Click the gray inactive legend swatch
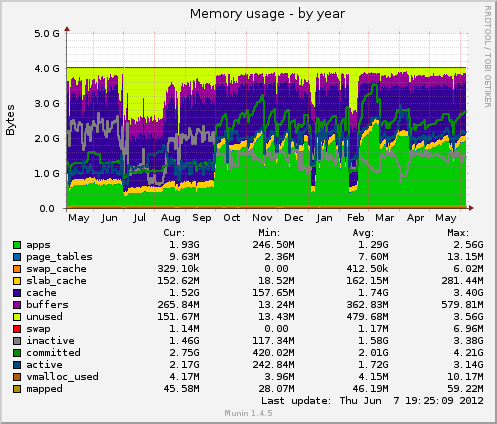The width and height of the screenshot is (497, 424). pyautogui.click(x=17, y=341)
